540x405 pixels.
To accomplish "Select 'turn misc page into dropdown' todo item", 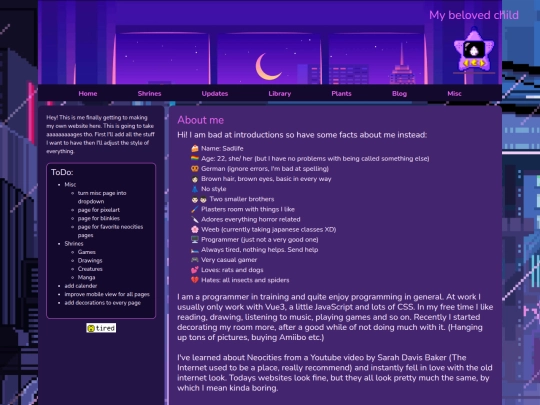I will 102,197.
